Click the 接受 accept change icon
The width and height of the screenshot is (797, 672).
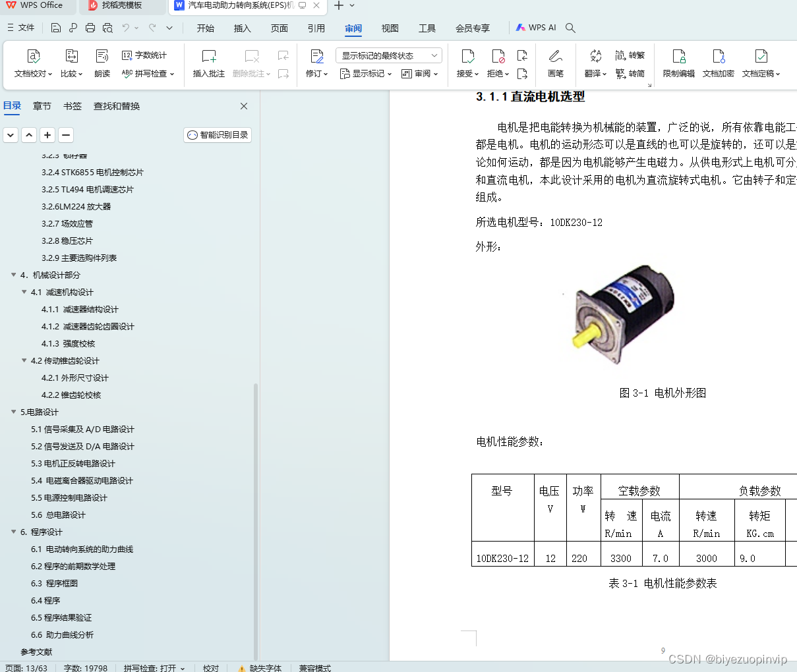[467, 57]
